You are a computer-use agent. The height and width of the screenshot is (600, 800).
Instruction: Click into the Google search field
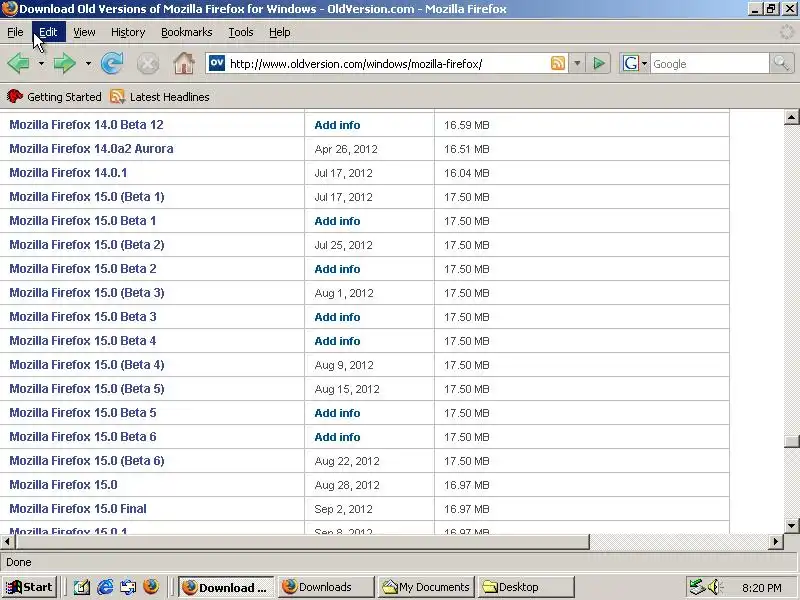(709, 64)
